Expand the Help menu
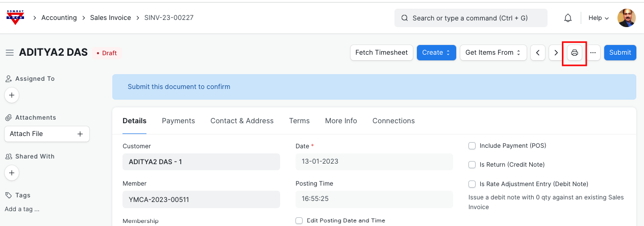This screenshot has height=226, width=644. point(599,18)
